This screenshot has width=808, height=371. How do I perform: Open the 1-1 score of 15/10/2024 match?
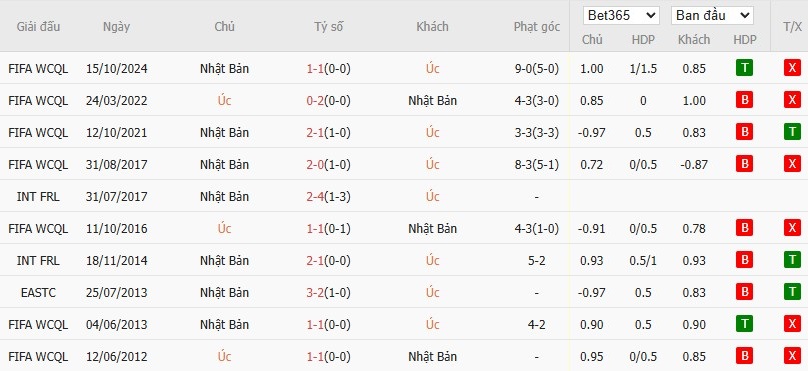coord(315,69)
